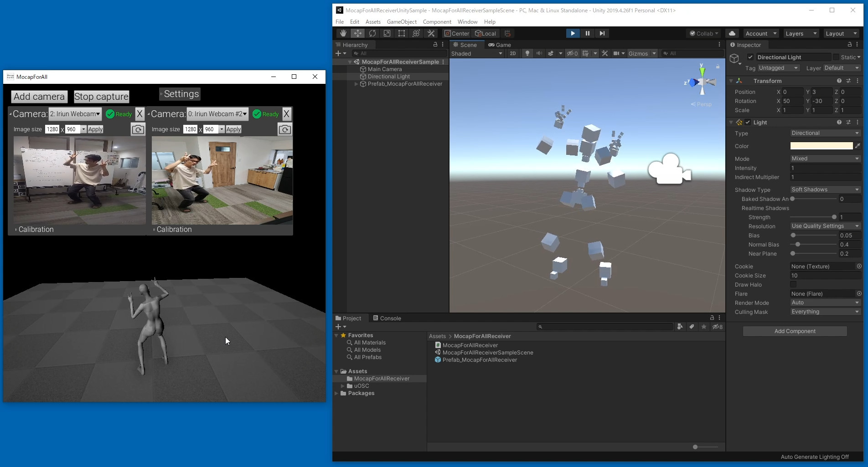The image size is (868, 467).
Task: Open the Shadow Type dropdown
Action: click(825, 190)
